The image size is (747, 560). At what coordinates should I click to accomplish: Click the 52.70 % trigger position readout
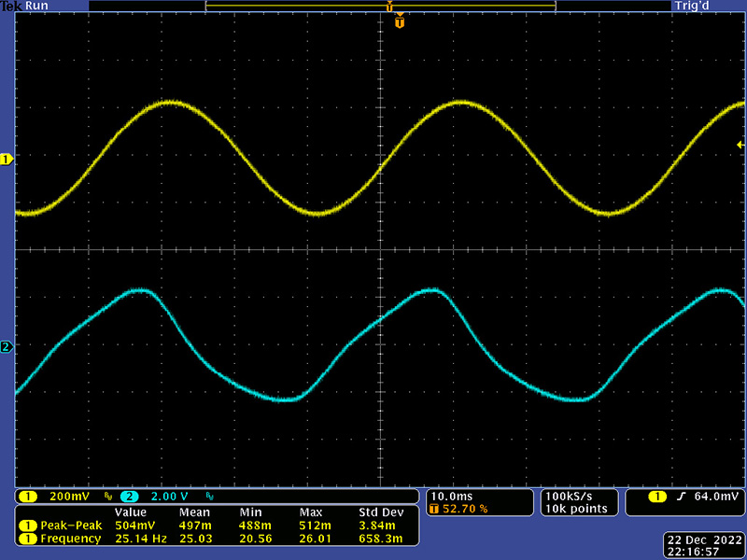point(458,509)
